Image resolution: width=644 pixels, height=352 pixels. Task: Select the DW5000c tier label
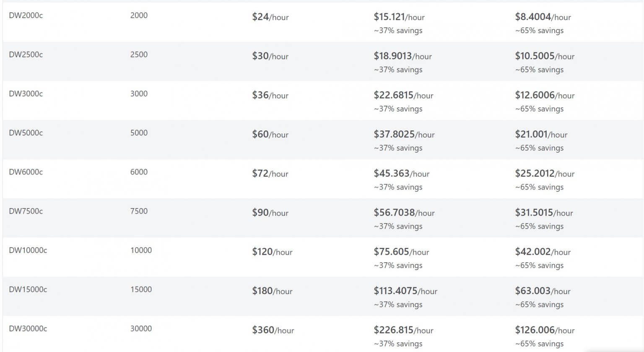[x=26, y=133]
